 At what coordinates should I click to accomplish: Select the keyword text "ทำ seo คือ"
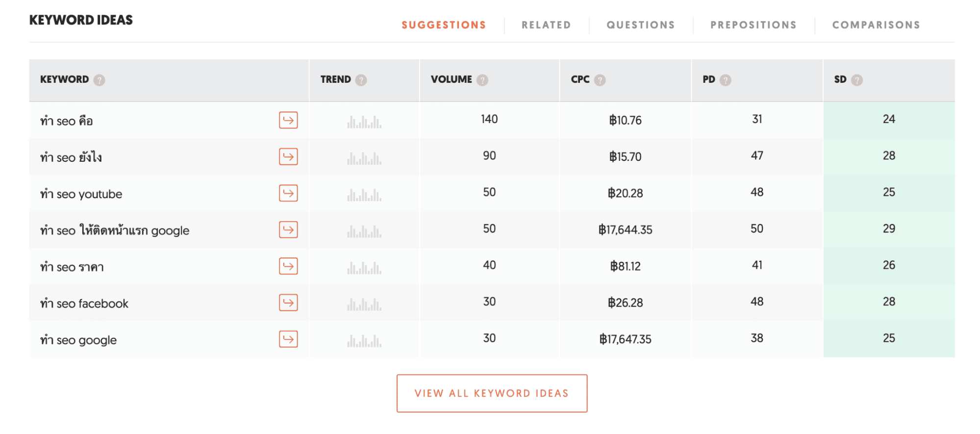pyautogui.click(x=65, y=120)
